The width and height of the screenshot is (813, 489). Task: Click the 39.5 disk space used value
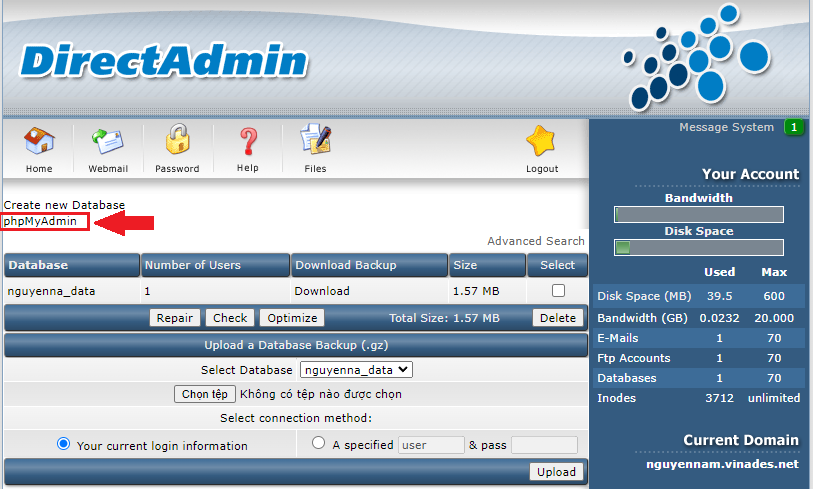(x=719, y=296)
